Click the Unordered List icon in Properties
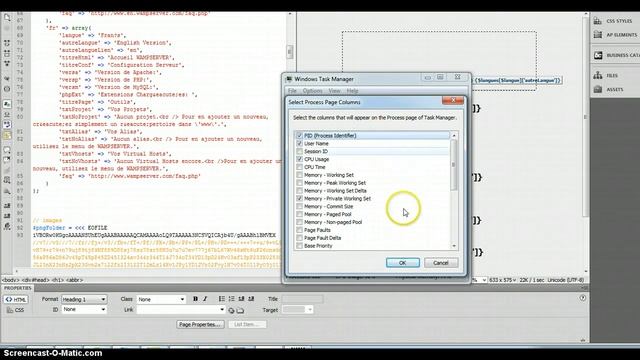 [222, 299]
